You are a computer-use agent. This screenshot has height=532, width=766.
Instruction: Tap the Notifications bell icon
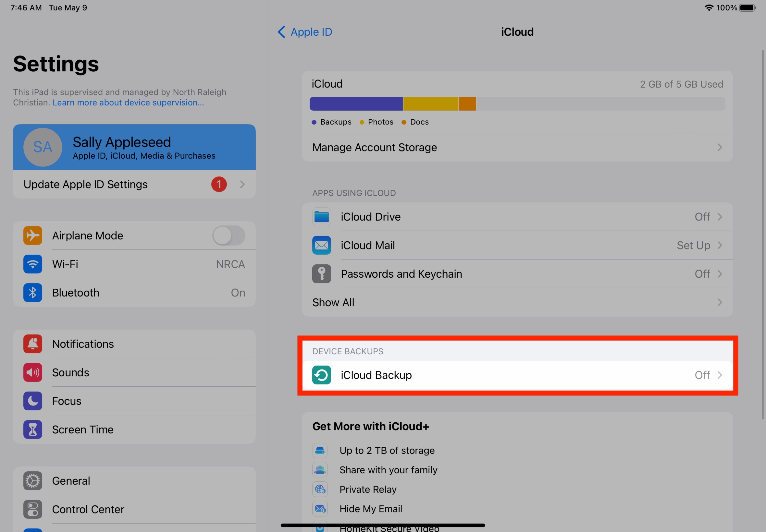pos(33,344)
